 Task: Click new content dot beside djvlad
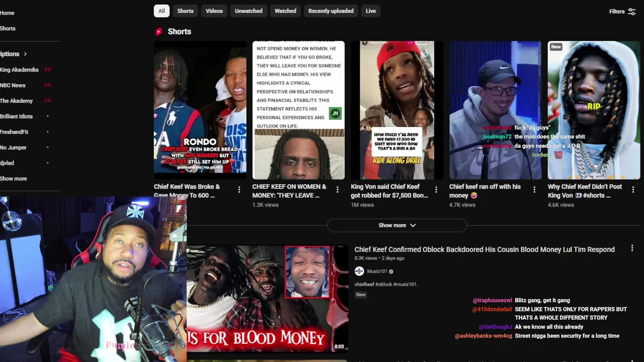pos(48,163)
